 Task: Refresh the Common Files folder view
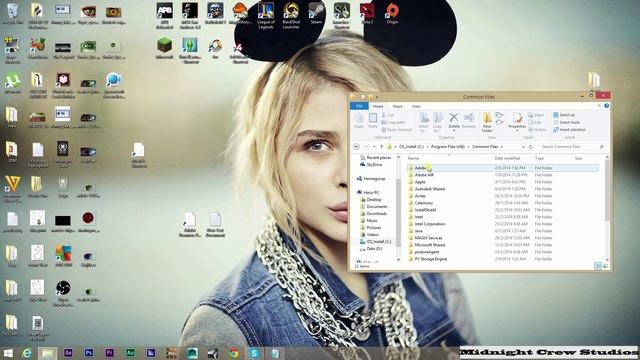[x=531, y=147]
